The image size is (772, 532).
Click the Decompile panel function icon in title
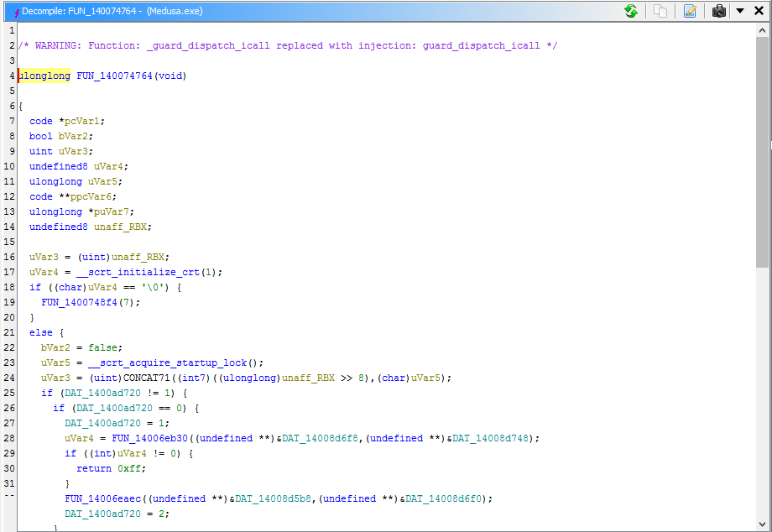[x=15, y=12]
